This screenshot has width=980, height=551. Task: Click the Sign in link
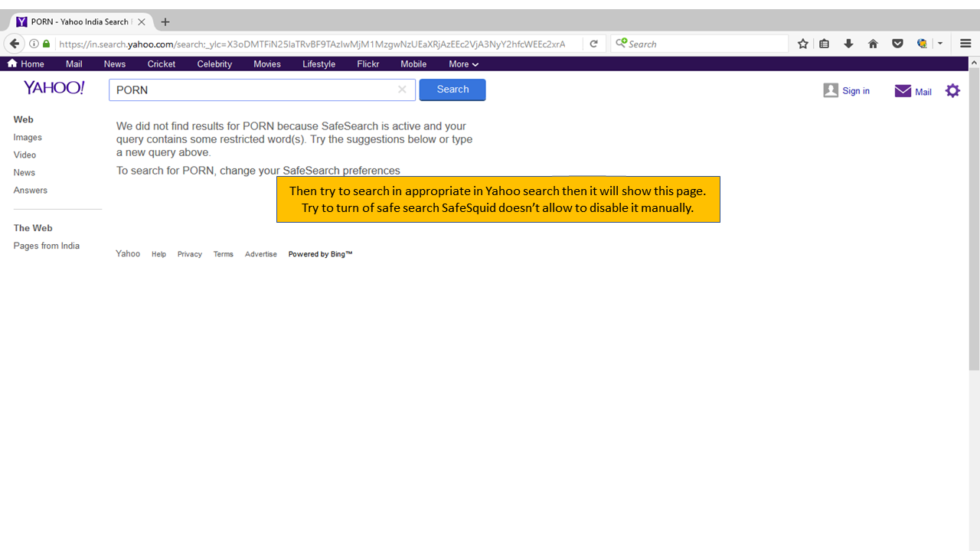(856, 91)
